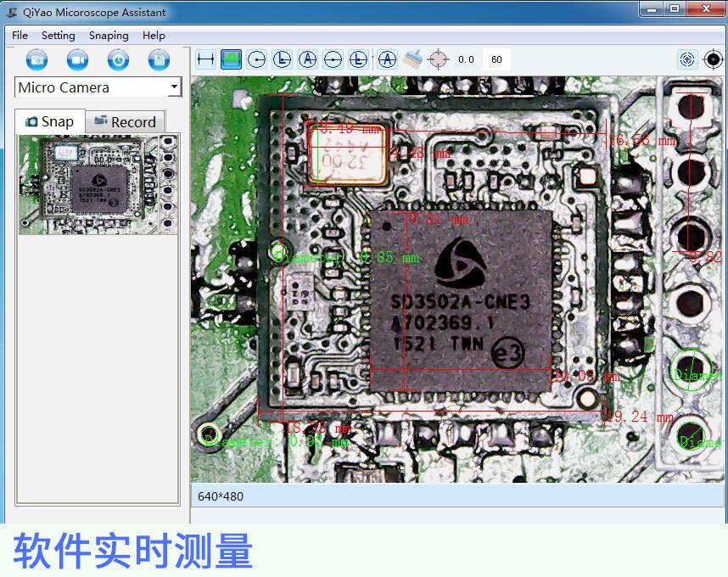
Task: Select the circle radius measure tool
Action: coord(257,59)
